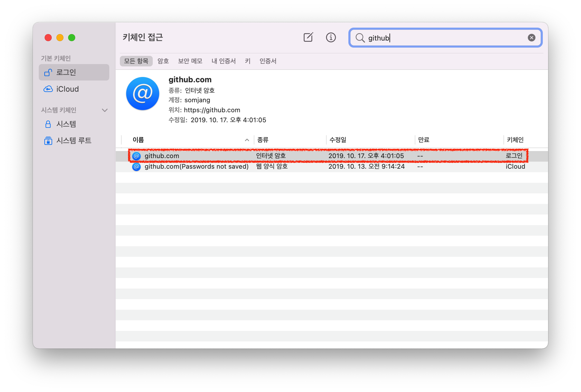Switch to the 인증서 tab
The width and height of the screenshot is (581, 392).
coord(268,61)
